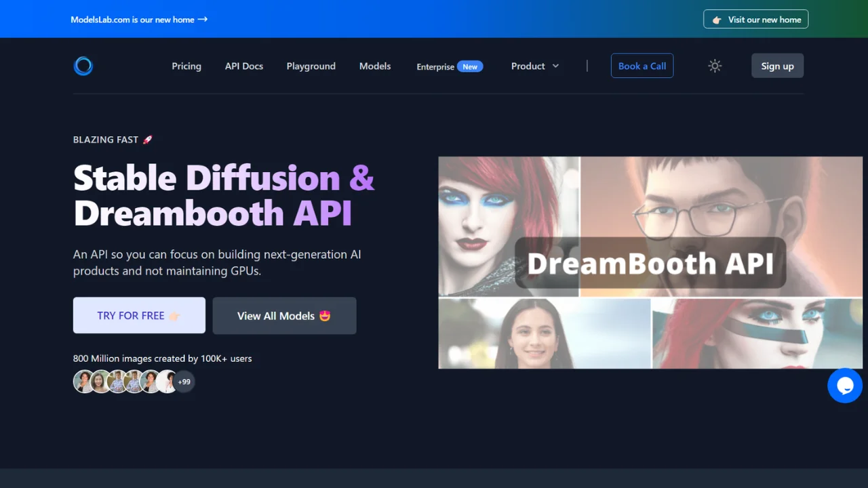Open the Product dropdown menu
Viewport: 868px width, 488px height.
(x=528, y=66)
